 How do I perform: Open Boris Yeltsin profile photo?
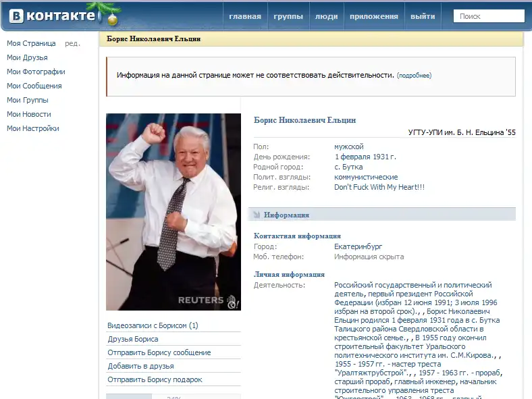[173, 211]
